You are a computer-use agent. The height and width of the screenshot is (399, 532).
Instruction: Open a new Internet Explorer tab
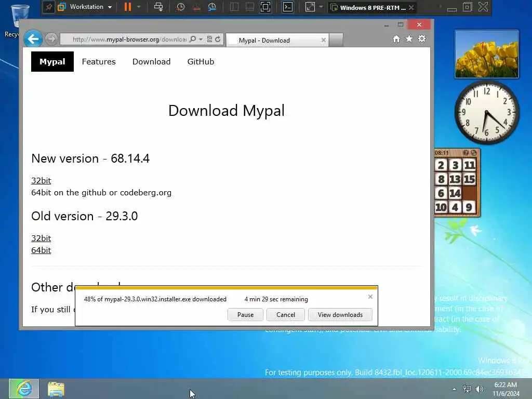point(336,40)
